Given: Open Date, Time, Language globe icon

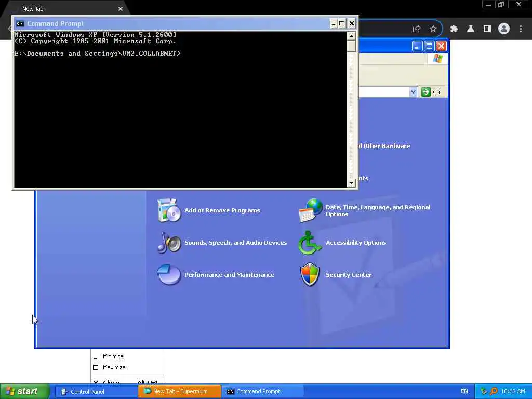Looking at the screenshot, I should 311,210.
